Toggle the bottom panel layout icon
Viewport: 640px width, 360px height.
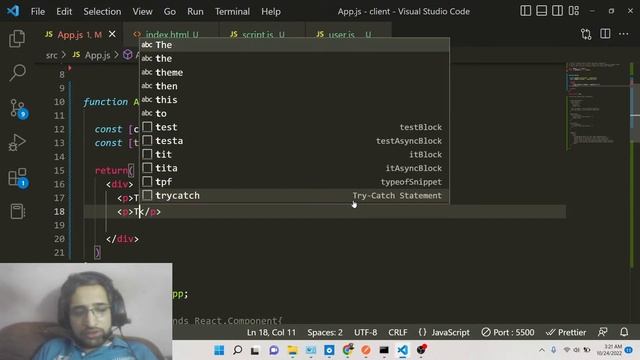click(x=542, y=11)
